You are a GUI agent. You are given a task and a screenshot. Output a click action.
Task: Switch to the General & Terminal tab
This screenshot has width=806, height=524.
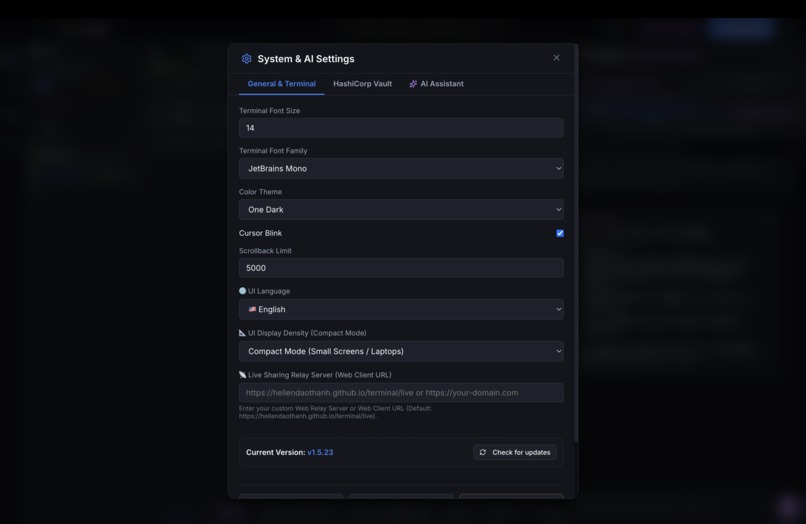[282, 84]
